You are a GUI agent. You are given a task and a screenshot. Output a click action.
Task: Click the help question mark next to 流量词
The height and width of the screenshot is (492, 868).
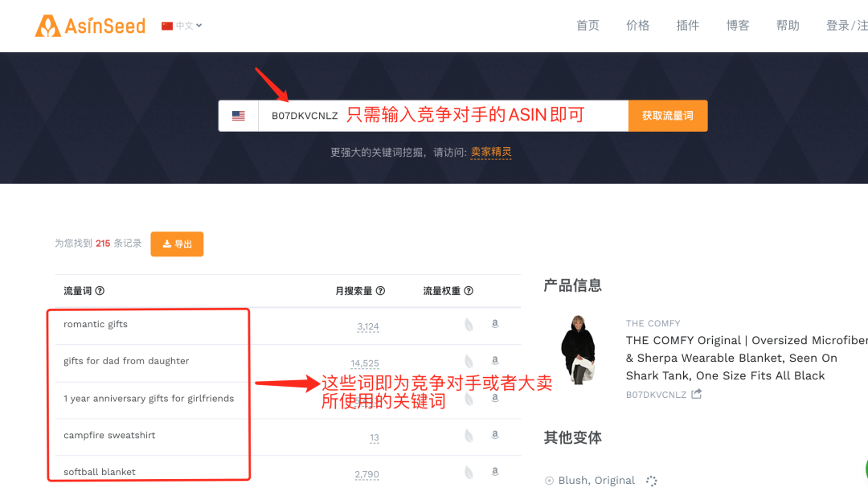click(x=98, y=292)
